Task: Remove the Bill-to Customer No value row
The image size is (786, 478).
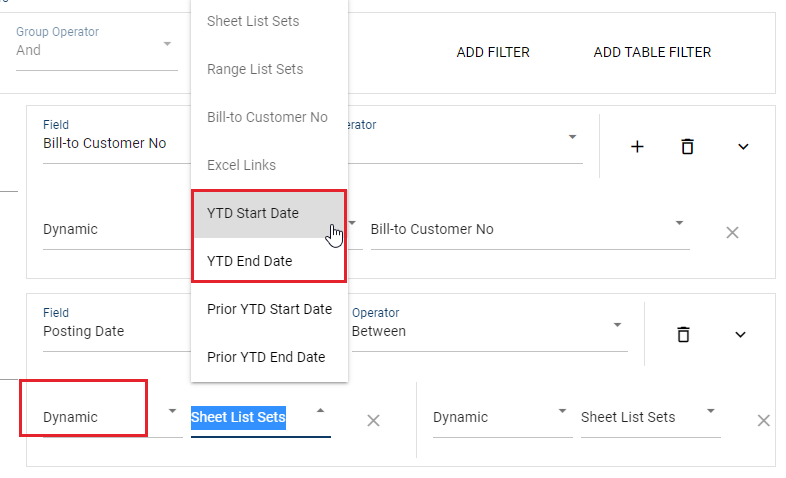Action: pos(732,232)
